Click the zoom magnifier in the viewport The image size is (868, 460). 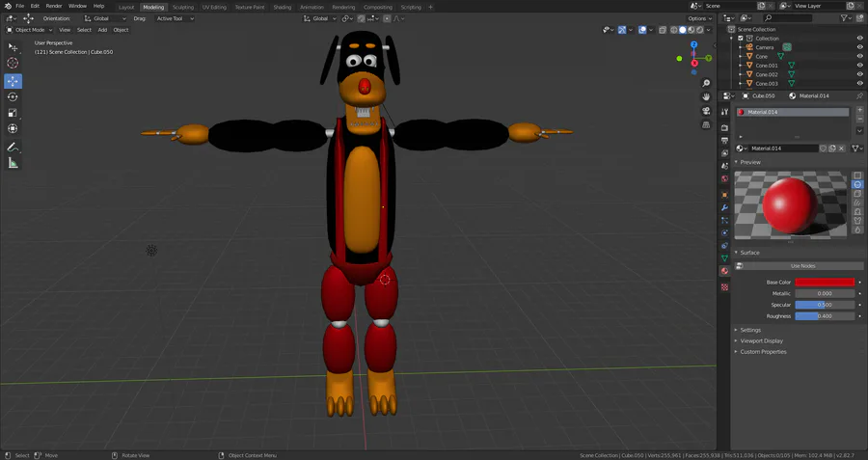coord(706,83)
